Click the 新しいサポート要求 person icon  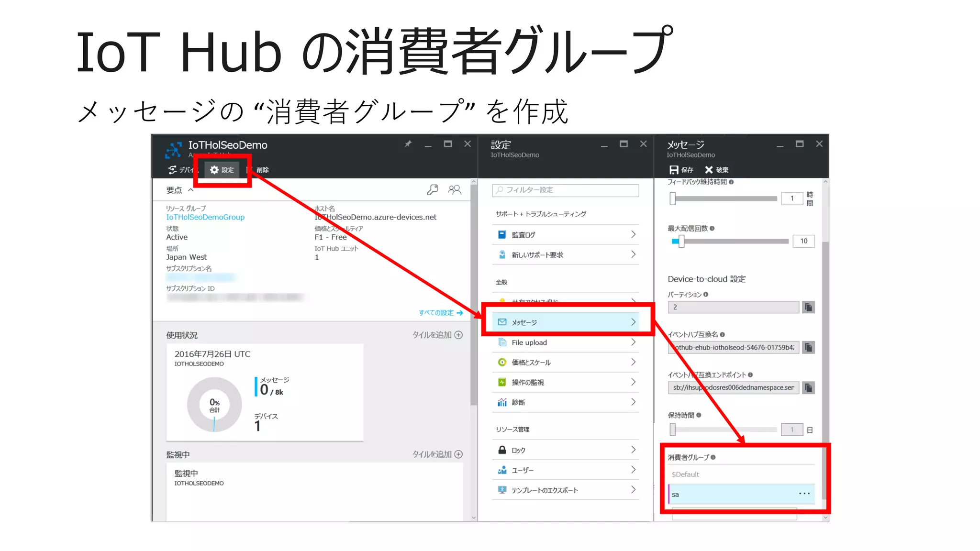click(502, 254)
